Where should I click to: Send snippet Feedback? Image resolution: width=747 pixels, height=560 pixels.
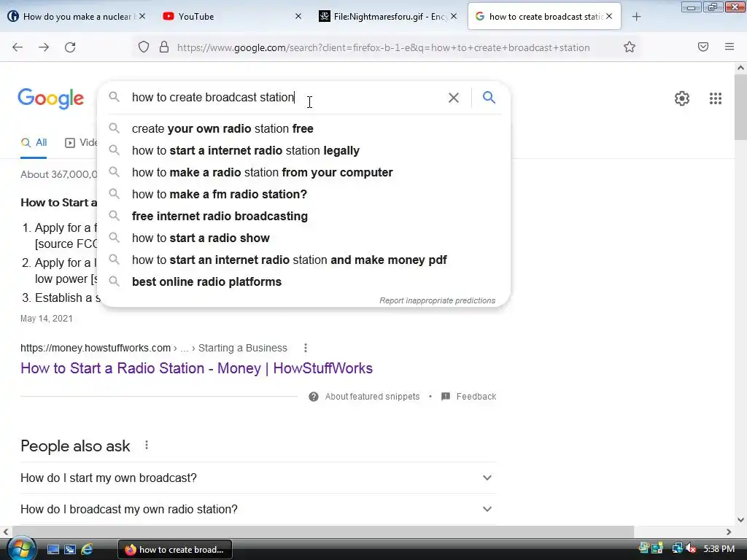tap(469, 397)
